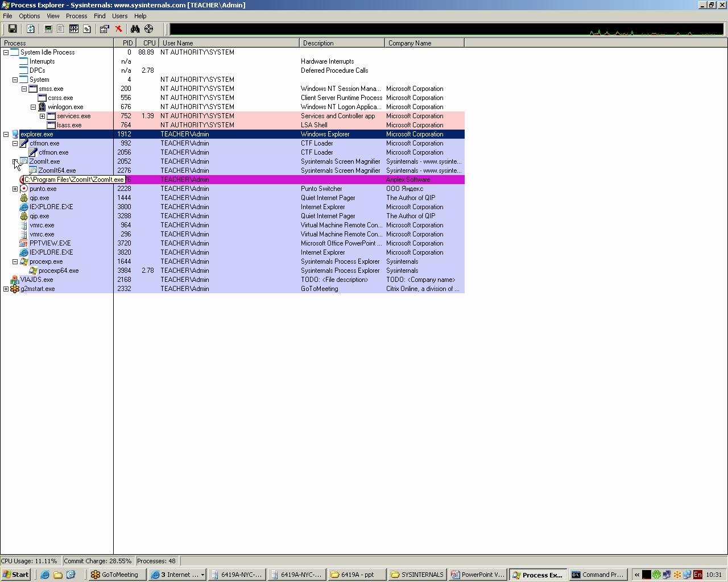Open the Properties toolbar icon
Image resolution: width=728 pixels, height=582 pixels.
[x=105, y=29]
